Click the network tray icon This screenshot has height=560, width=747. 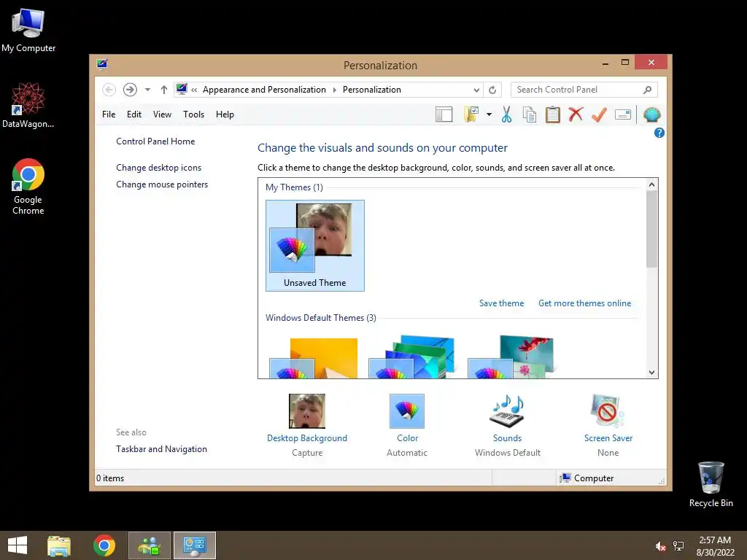[x=678, y=546]
